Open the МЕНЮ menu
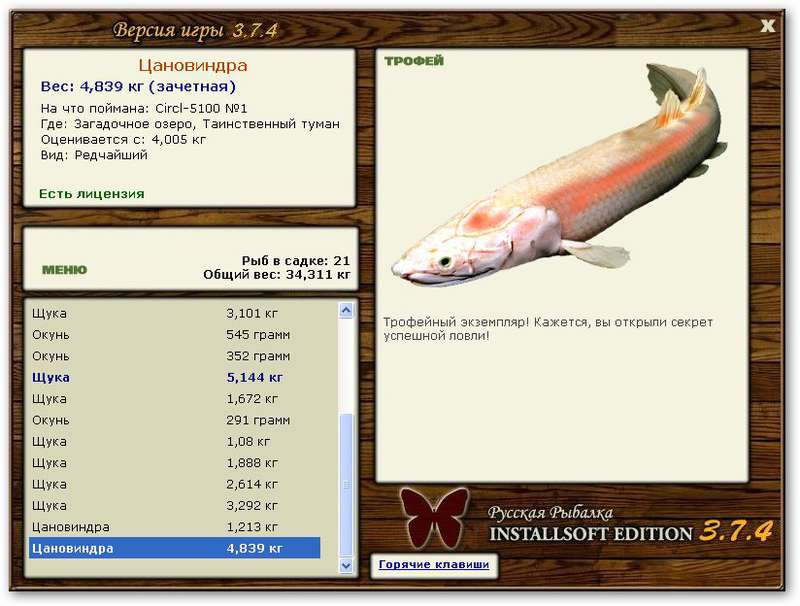Screen dimensions: 800x606 64,269
